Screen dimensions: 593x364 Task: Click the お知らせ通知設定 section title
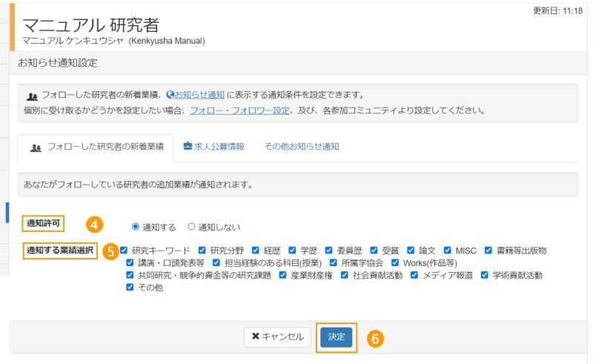tap(58, 63)
